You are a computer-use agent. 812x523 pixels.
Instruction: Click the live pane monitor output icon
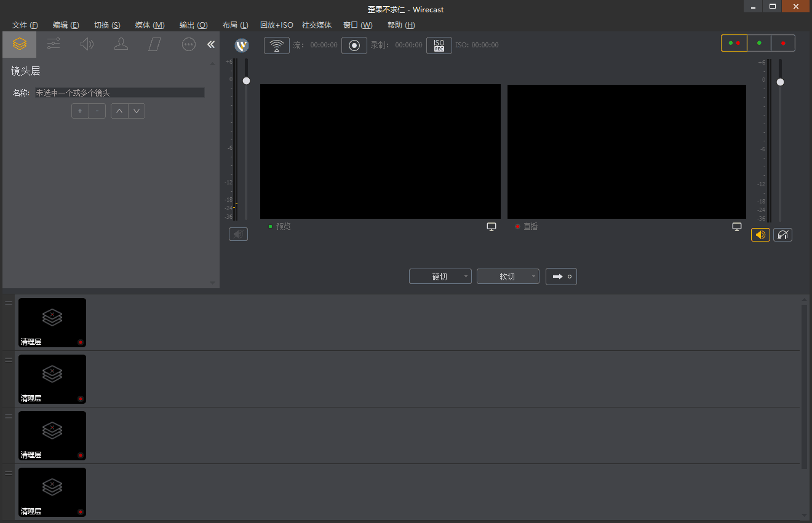click(x=737, y=227)
